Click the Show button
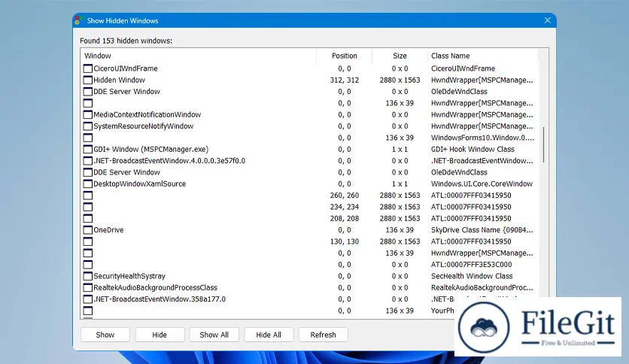Screen dimensions: 629x364 105,335
